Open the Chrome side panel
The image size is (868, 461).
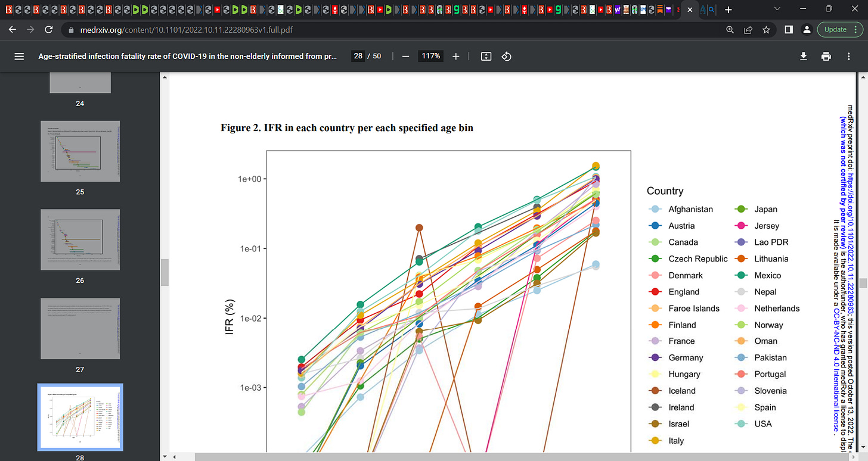coord(788,30)
